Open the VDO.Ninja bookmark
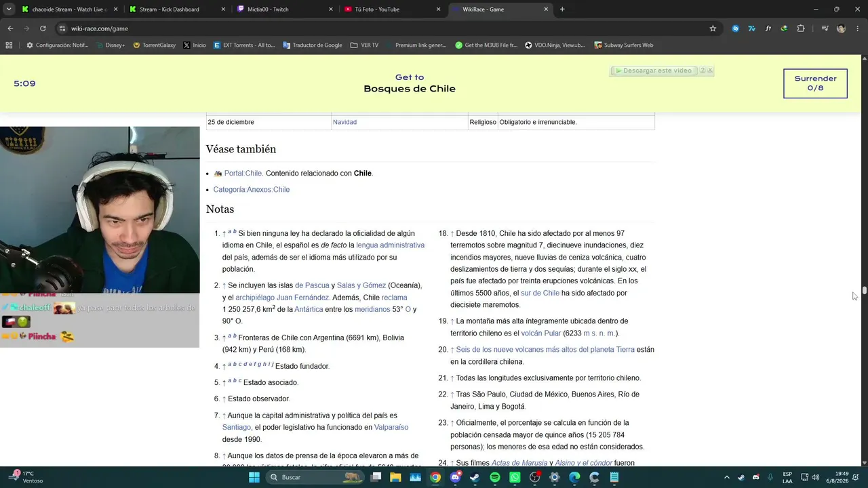Viewport: 868px width, 488px height. [x=555, y=45]
